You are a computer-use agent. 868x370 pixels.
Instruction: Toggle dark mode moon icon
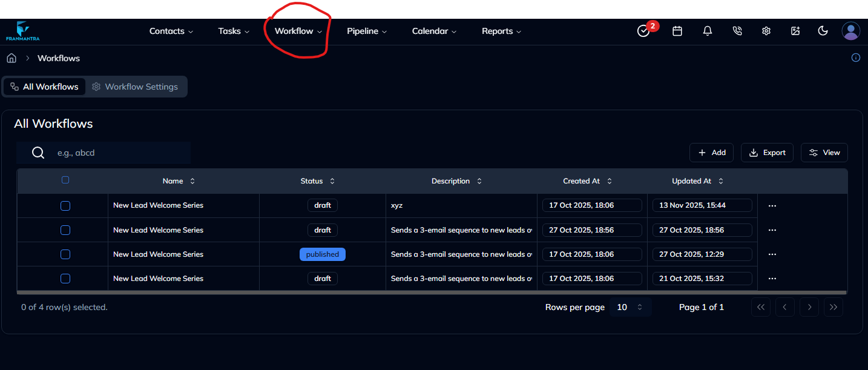pos(823,31)
